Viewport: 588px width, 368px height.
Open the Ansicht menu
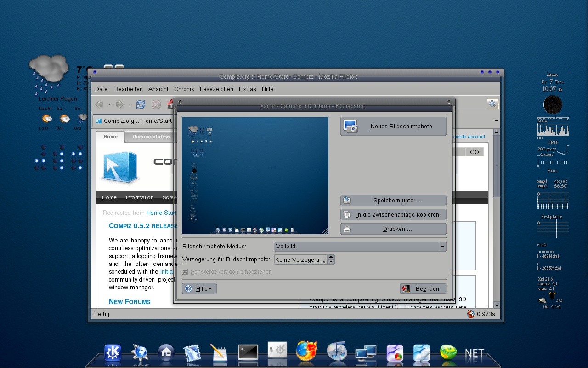tap(158, 89)
